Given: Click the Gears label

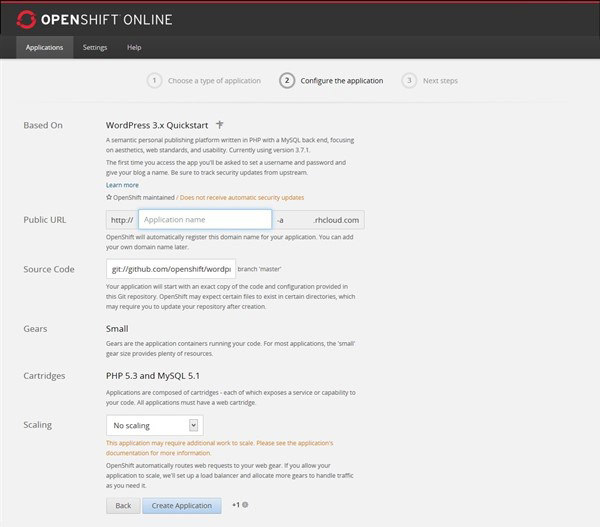Looking at the screenshot, I should click(35, 329).
